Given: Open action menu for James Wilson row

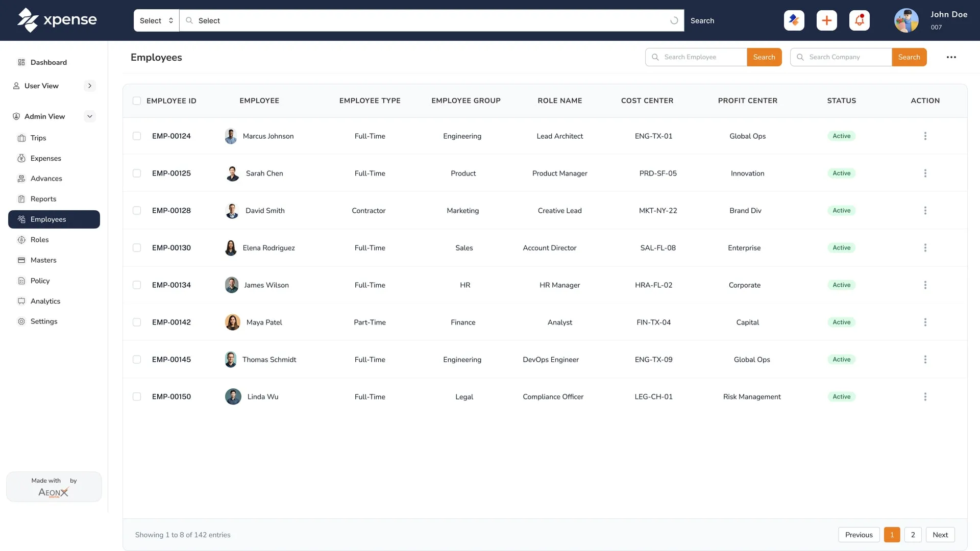Looking at the screenshot, I should tap(925, 285).
